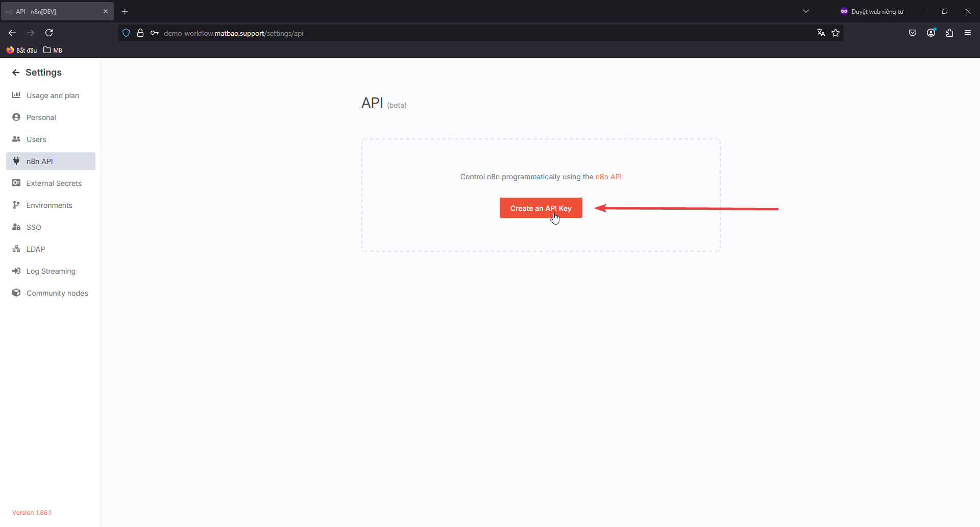The height and width of the screenshot is (527, 980).
Task: Click the padlock site-info icon
Action: (x=140, y=33)
